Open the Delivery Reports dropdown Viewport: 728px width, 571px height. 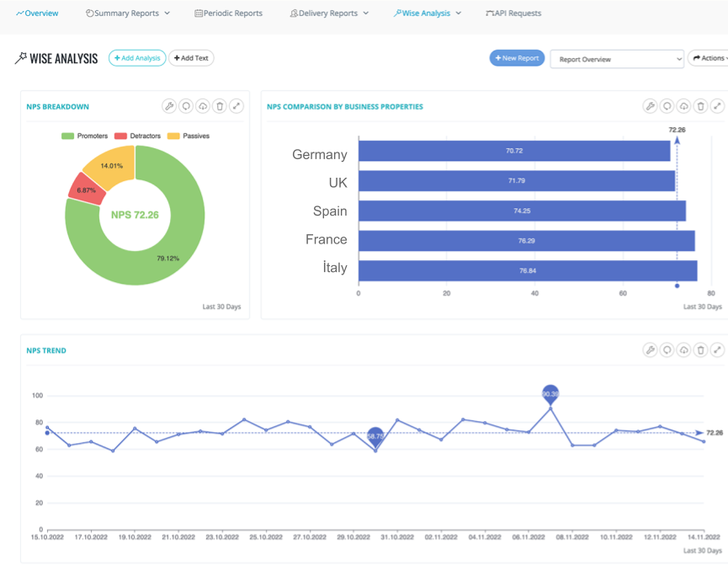click(x=328, y=13)
